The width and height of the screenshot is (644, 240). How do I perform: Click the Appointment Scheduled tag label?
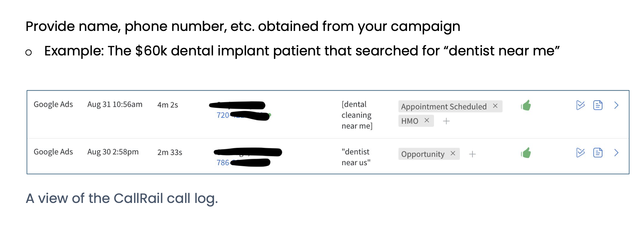(x=444, y=106)
